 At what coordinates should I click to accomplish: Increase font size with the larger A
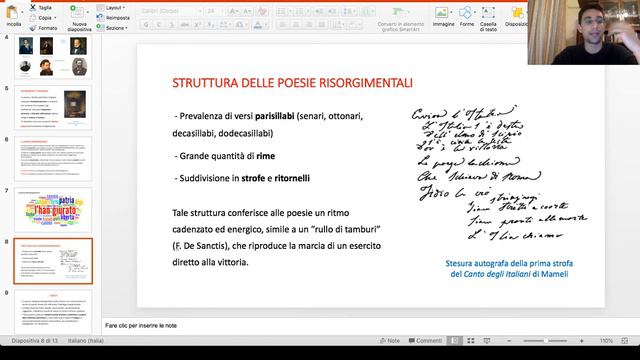point(234,11)
